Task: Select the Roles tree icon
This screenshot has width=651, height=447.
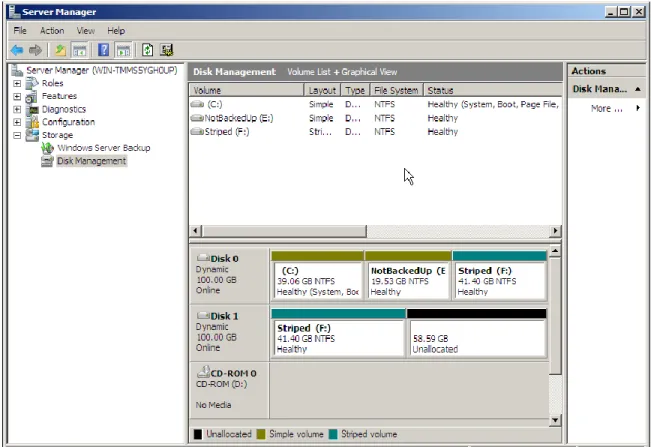Action: pos(32,83)
